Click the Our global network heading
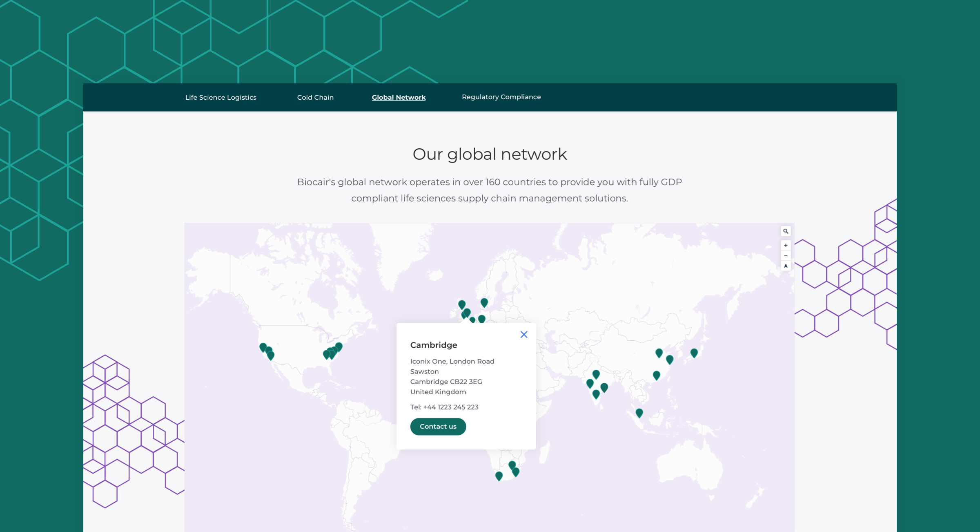Image resolution: width=980 pixels, height=532 pixels. pyautogui.click(x=490, y=154)
